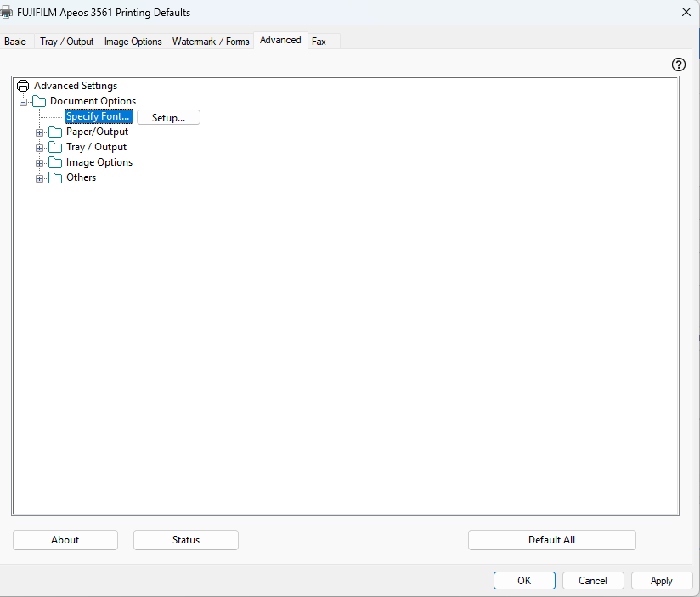Expand the Others tree node

[39, 178]
